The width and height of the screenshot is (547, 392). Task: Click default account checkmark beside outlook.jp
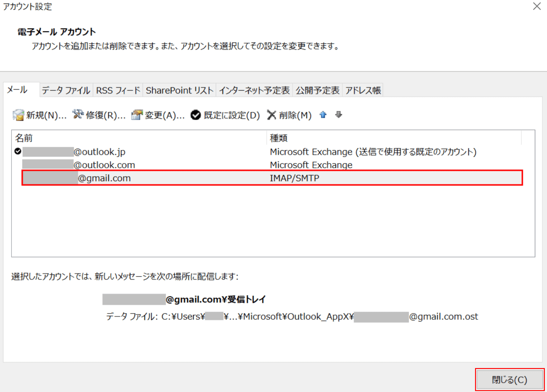pyautogui.click(x=18, y=152)
